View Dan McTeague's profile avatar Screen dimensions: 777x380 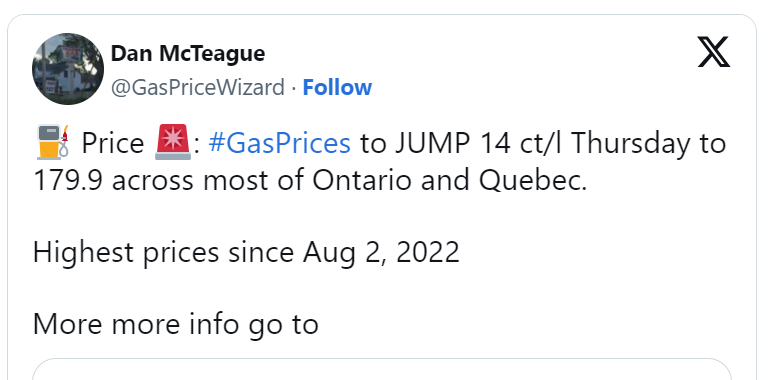68,69
